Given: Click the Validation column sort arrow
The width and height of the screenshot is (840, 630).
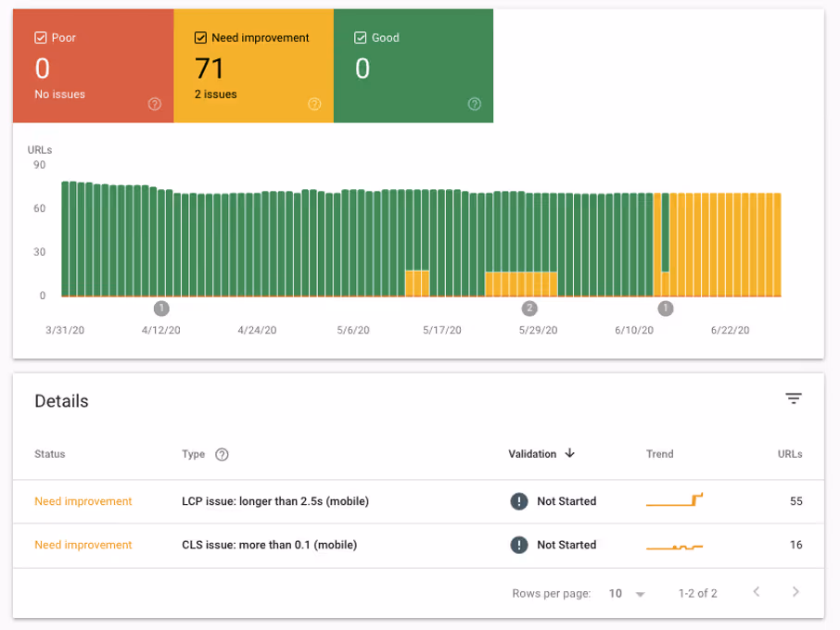Looking at the screenshot, I should tap(569, 454).
